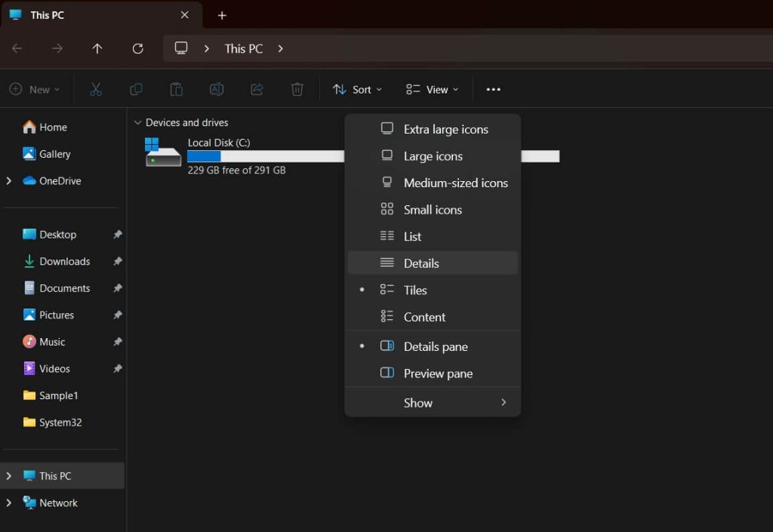Screen dimensions: 773x532
Task: Go forward with the right arrow
Action: tap(57, 48)
